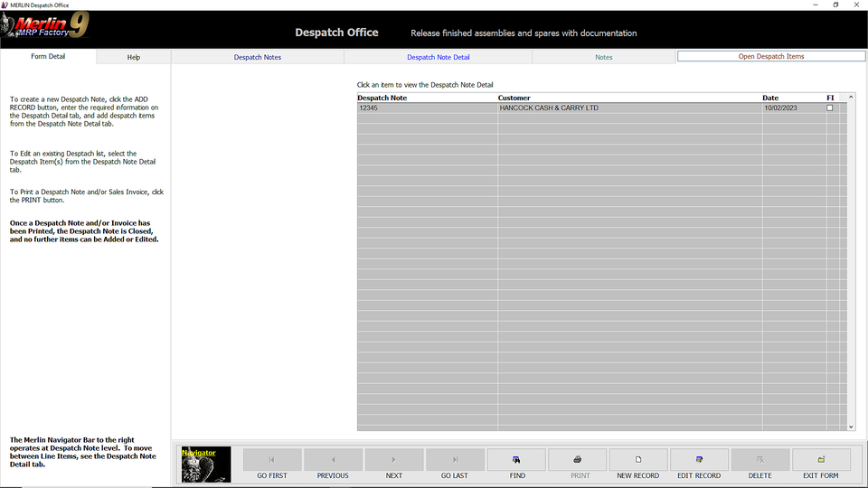Open Find with the binoculars icon
This screenshot has height=488, width=868.
coord(516,460)
